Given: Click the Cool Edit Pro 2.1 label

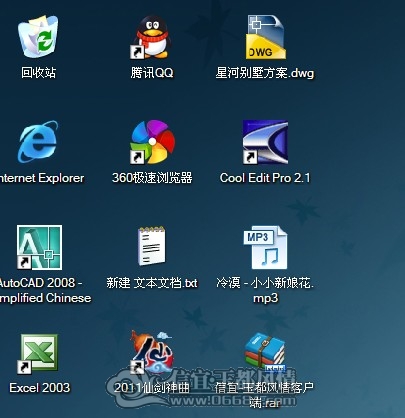Looking at the screenshot, I should click(265, 178).
